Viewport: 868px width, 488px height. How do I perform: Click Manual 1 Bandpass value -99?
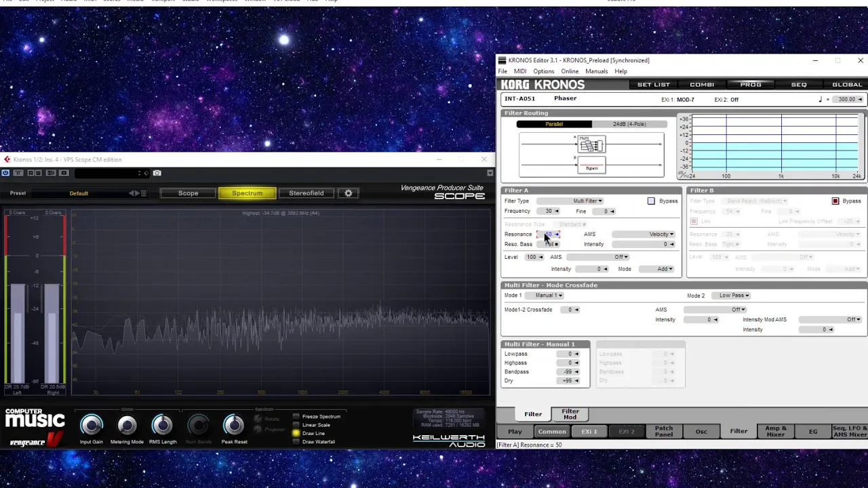click(568, 372)
